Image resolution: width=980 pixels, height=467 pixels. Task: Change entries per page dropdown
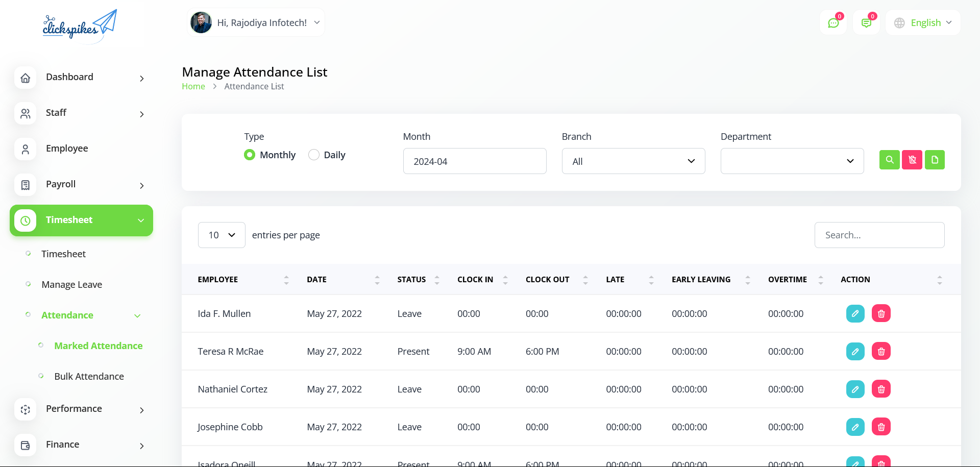(x=222, y=235)
